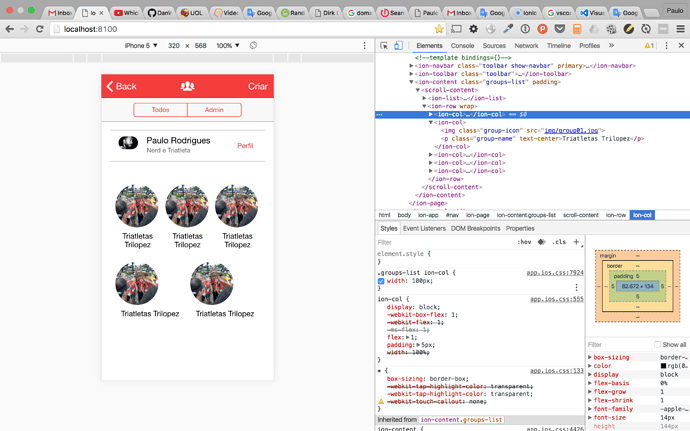Screen dimensions: 690x431
Task: Open DevTools customize kebab menu
Action: (x=666, y=45)
